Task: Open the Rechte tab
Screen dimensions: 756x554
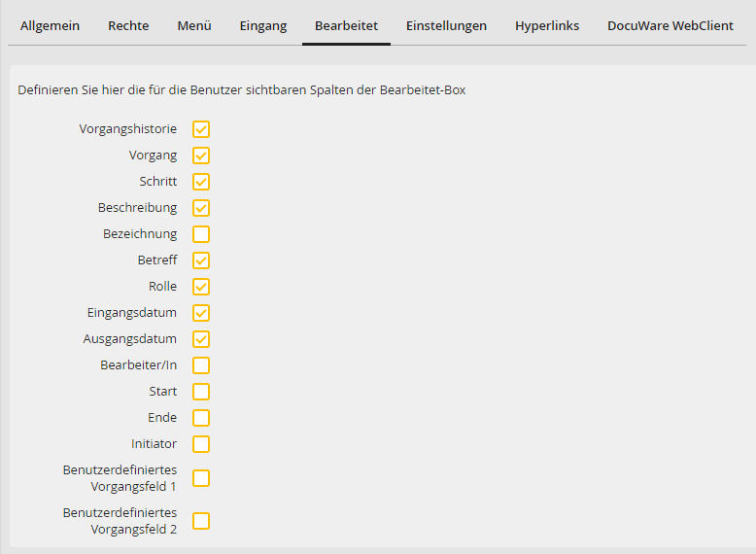Action: click(128, 26)
